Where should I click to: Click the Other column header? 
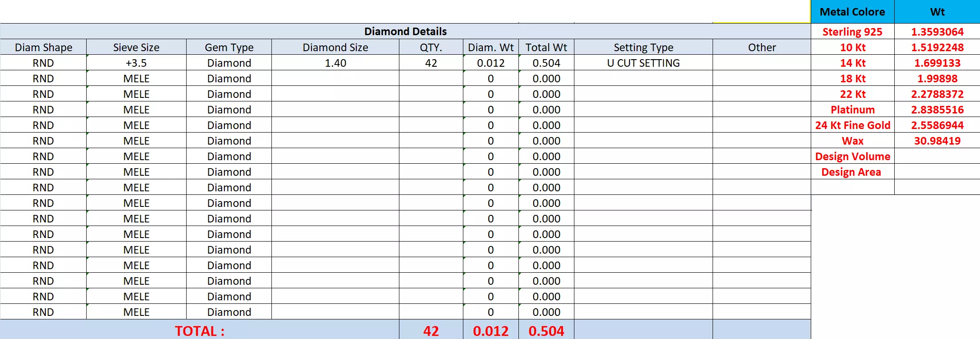[762, 47]
